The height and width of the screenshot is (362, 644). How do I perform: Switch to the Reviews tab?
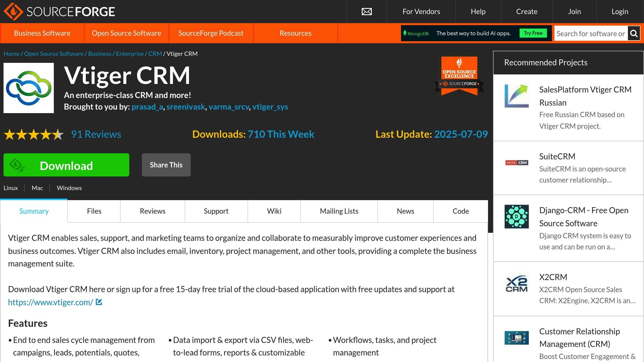(152, 211)
